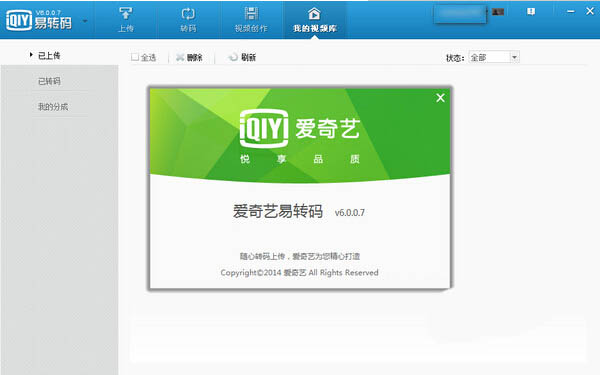Image resolution: width=600 pixels, height=375 pixels.
Task: Click the Copyright©2014 line in dialog
Action: click(299, 272)
